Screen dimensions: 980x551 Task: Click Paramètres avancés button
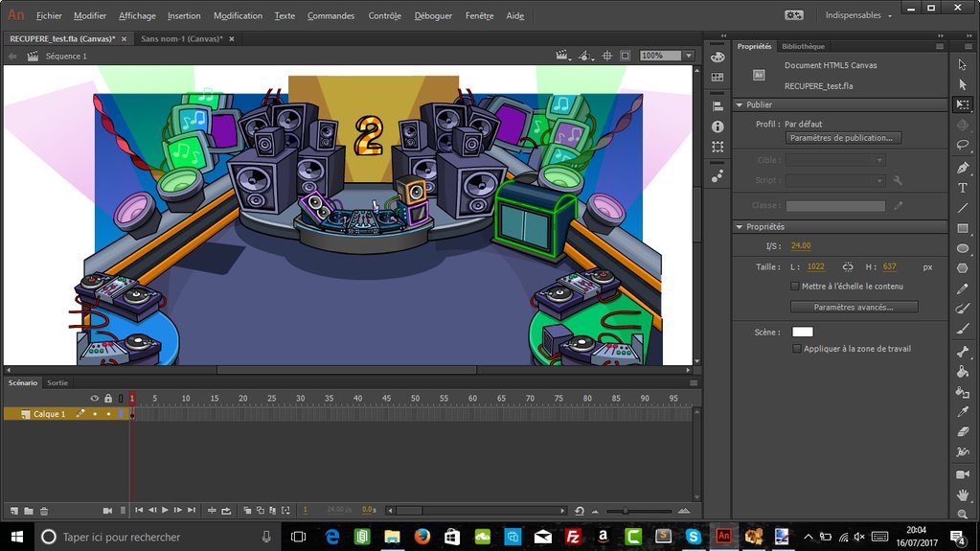pos(854,307)
